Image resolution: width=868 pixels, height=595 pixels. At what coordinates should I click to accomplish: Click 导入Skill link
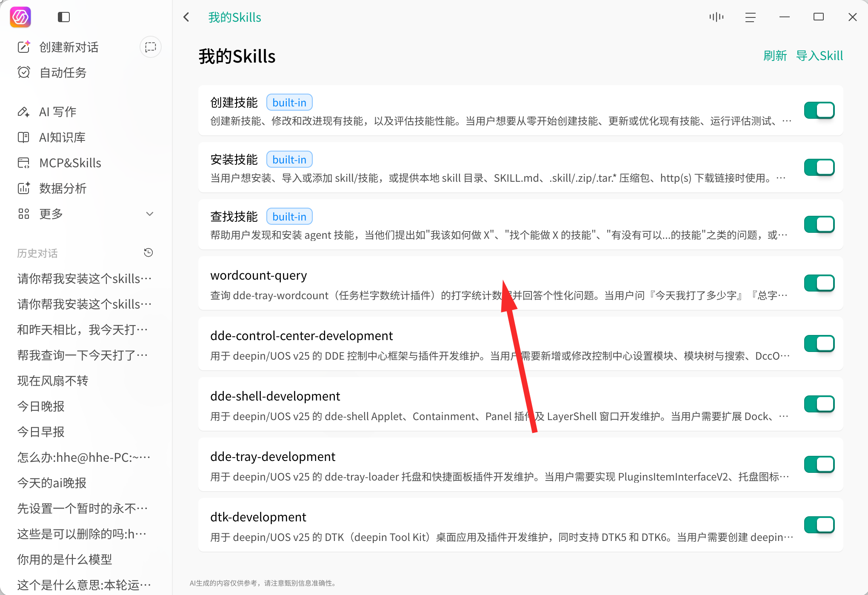pyautogui.click(x=819, y=56)
